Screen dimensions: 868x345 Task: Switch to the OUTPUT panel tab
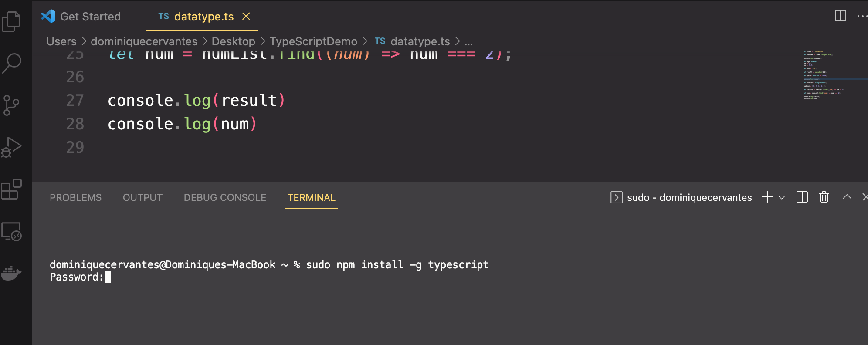click(142, 197)
